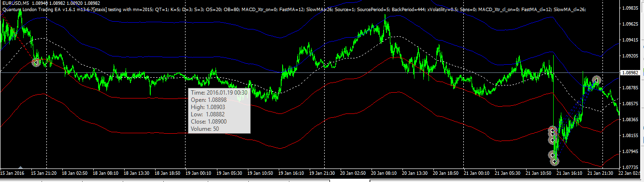The height and width of the screenshot is (182, 644).
Task: Click the time axis label 15 Jan 2016
Action: click(13, 173)
